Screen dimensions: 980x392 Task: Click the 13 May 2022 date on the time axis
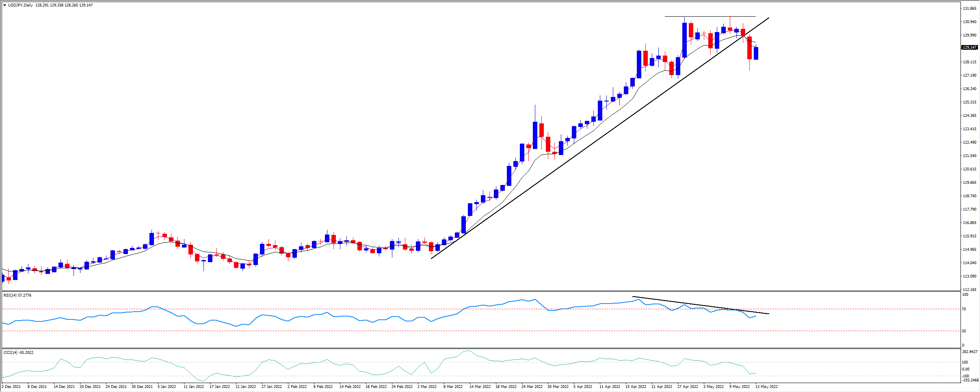[766, 387]
